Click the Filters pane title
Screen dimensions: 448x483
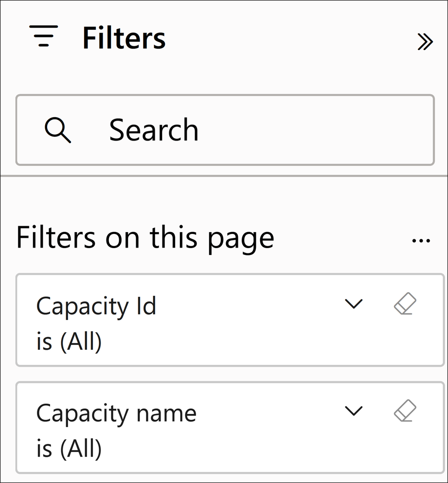point(124,38)
